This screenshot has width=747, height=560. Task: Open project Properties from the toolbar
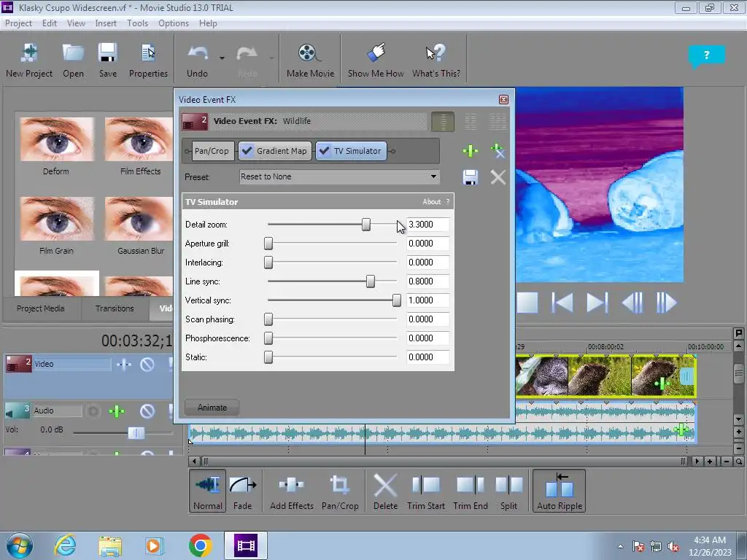point(148,61)
